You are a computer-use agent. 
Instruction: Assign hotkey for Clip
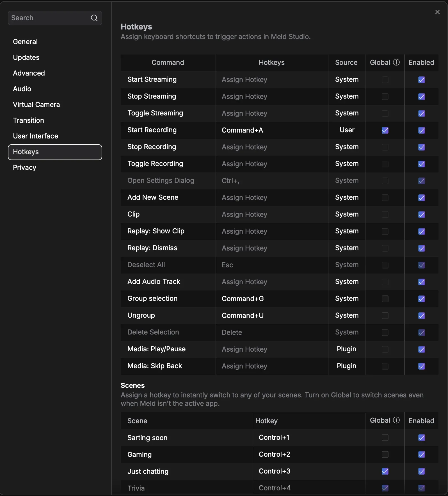pos(272,214)
